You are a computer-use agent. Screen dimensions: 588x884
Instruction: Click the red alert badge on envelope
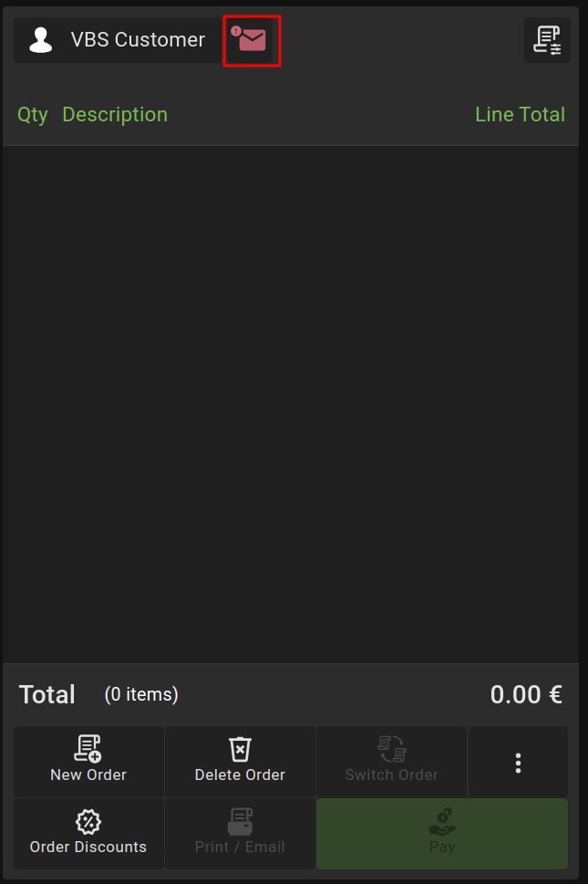point(236,31)
